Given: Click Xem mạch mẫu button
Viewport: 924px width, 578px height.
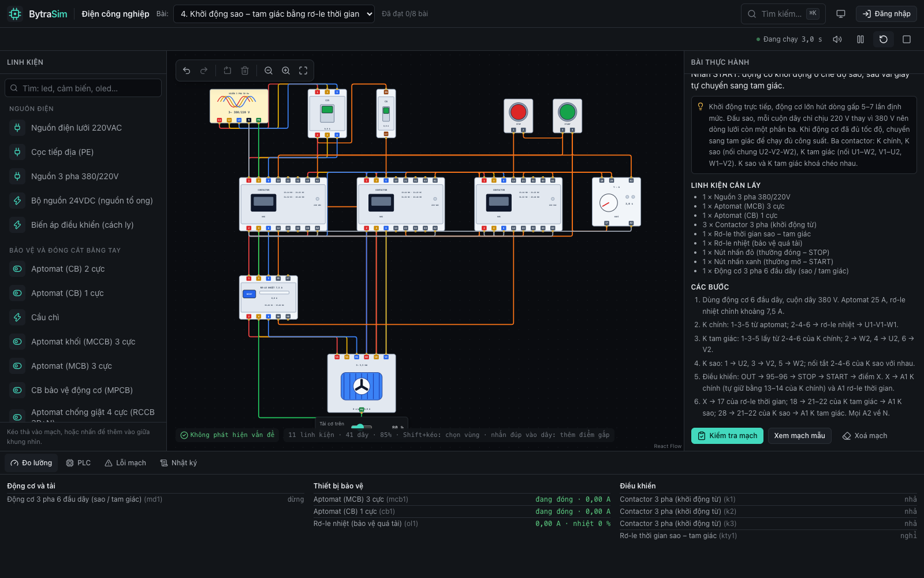Looking at the screenshot, I should tap(800, 436).
